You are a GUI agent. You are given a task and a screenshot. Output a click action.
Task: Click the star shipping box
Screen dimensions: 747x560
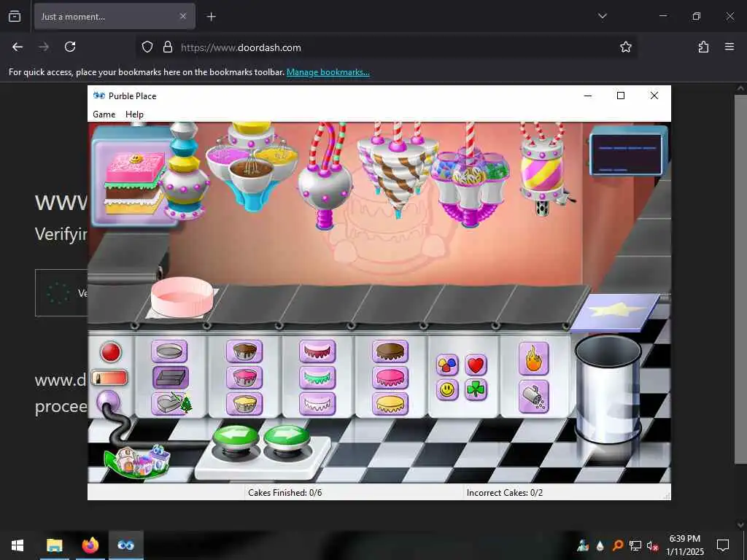pos(614,312)
